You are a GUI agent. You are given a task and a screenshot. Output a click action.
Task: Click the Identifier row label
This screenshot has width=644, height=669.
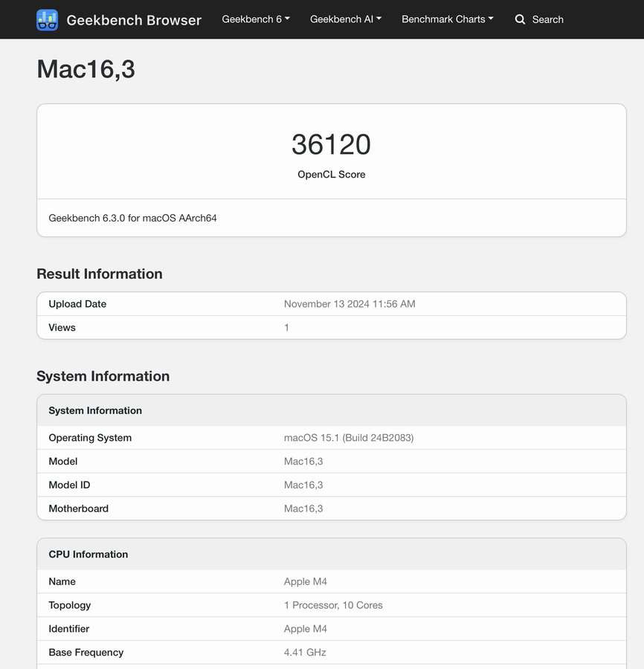[68, 629]
